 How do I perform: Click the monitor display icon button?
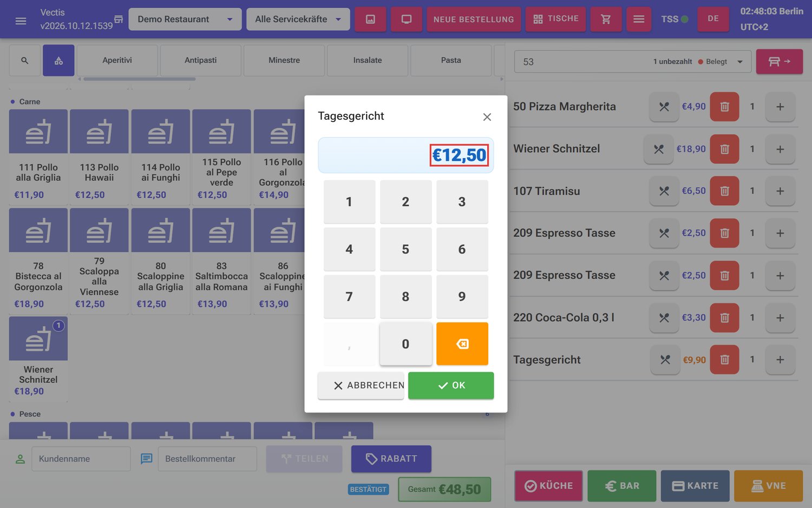coord(407,19)
